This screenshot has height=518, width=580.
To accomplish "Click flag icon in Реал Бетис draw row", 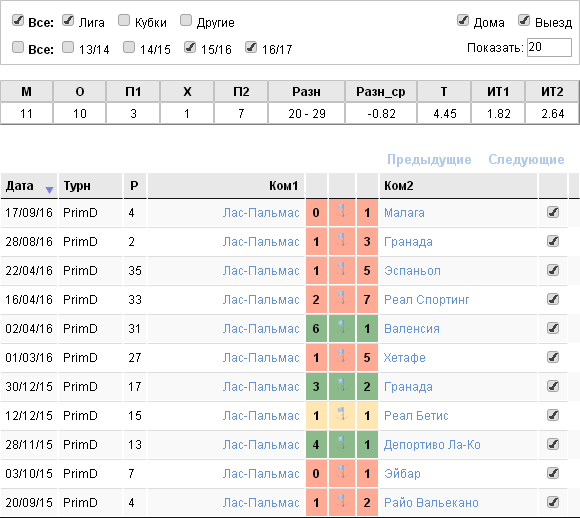I will pos(342,415).
